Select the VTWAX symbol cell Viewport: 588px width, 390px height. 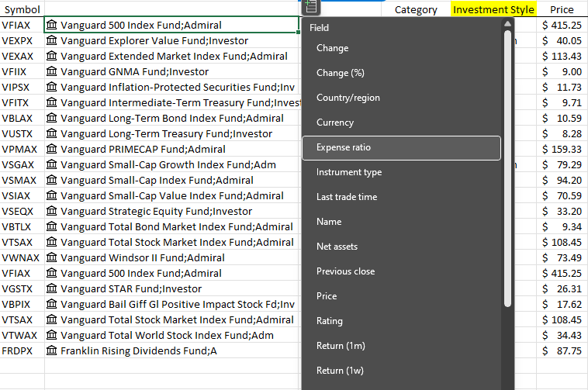[22, 335]
